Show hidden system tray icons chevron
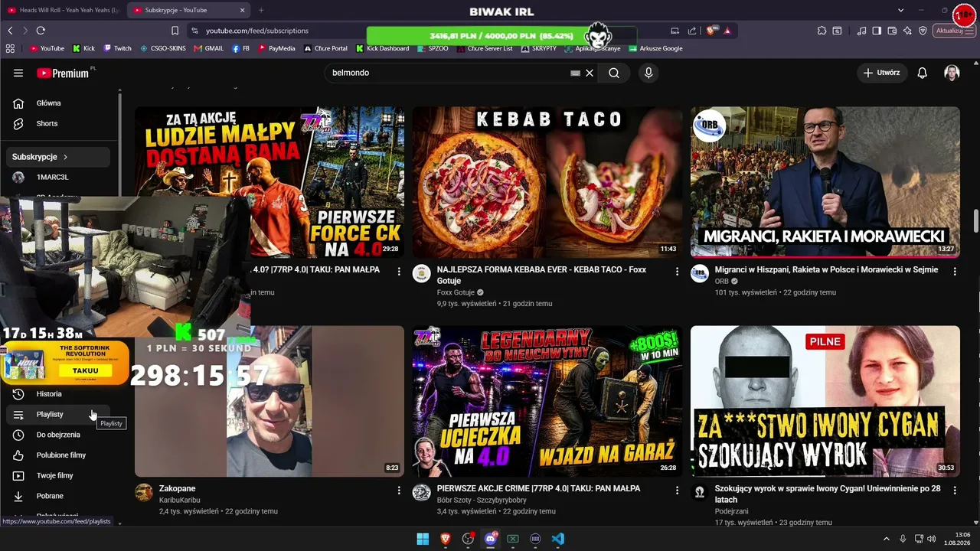 point(887,539)
